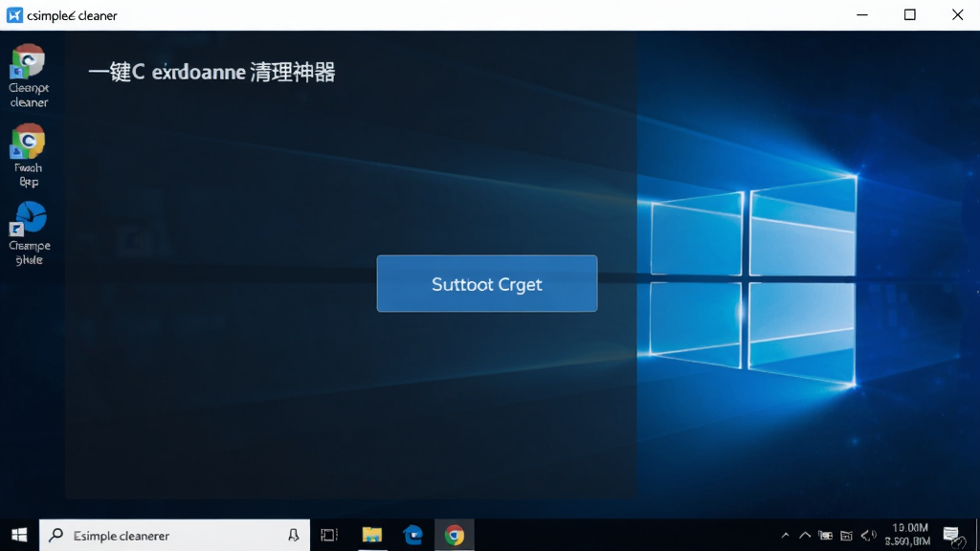Minimize the csimple cleaner window
The width and height of the screenshot is (980, 551).
862,15
